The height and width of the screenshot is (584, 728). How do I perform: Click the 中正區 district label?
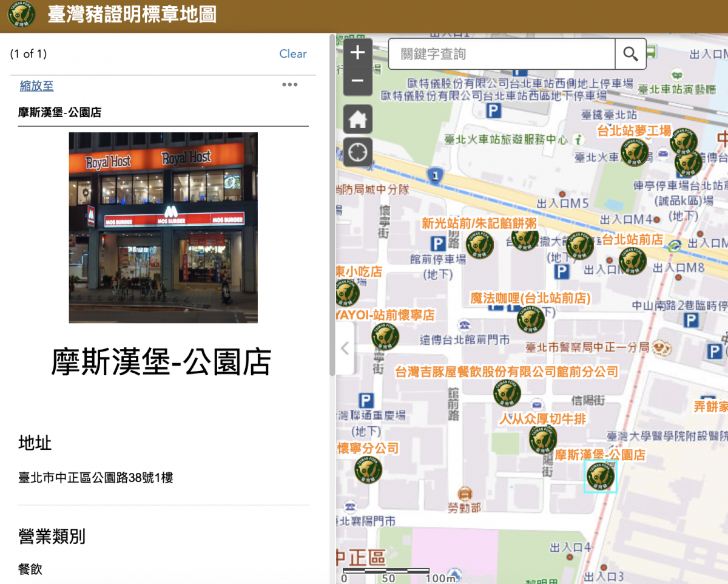[x=361, y=557]
